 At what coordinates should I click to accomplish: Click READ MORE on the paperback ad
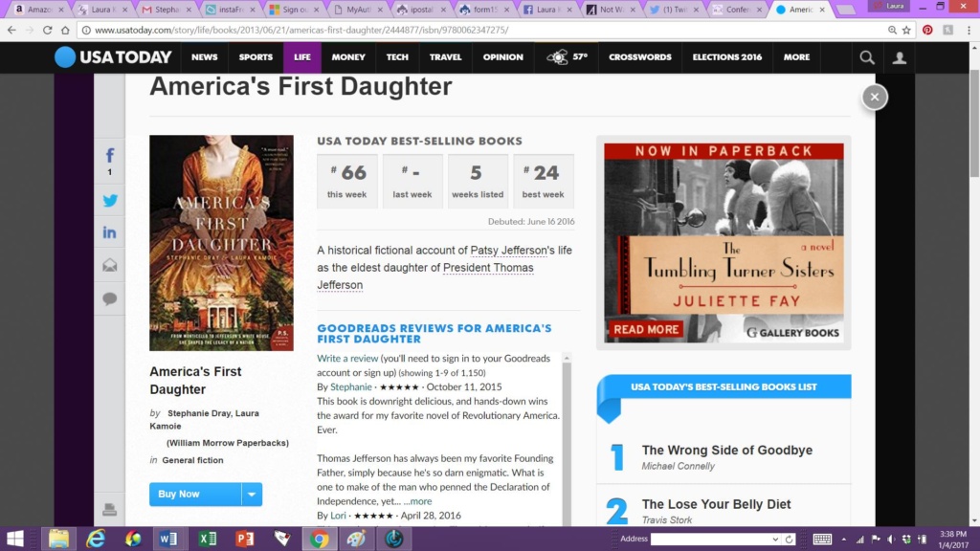pyautogui.click(x=646, y=329)
